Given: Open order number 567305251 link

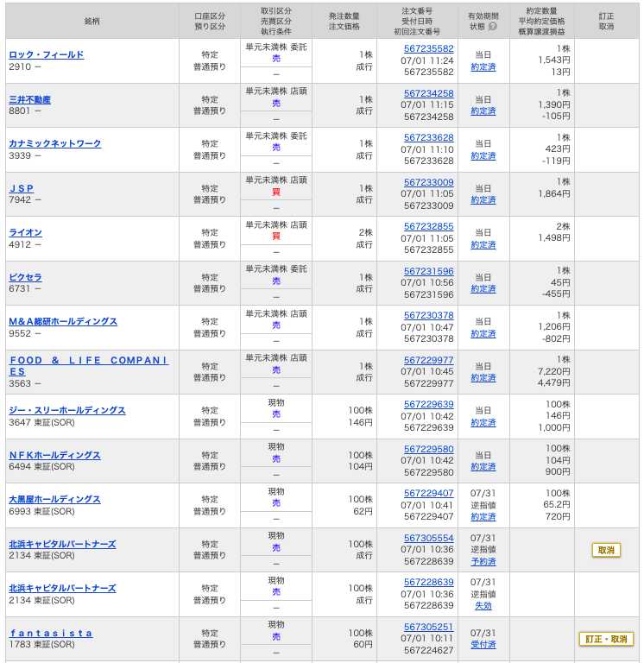Looking at the screenshot, I should pyautogui.click(x=428, y=627).
